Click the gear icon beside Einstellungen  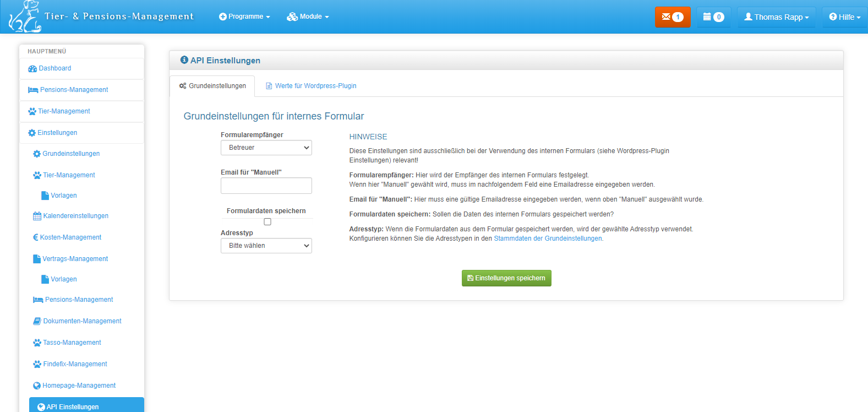32,133
